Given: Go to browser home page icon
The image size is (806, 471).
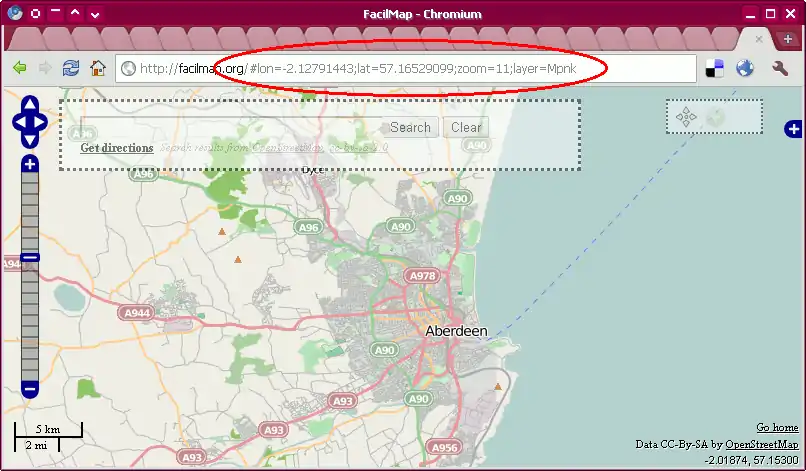Looking at the screenshot, I should (97, 68).
